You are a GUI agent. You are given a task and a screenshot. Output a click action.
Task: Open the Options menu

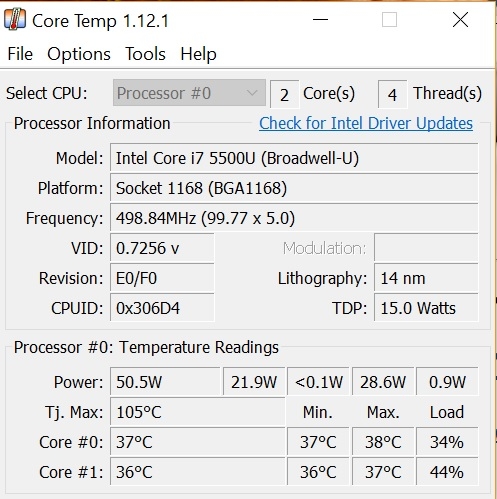[x=79, y=54]
